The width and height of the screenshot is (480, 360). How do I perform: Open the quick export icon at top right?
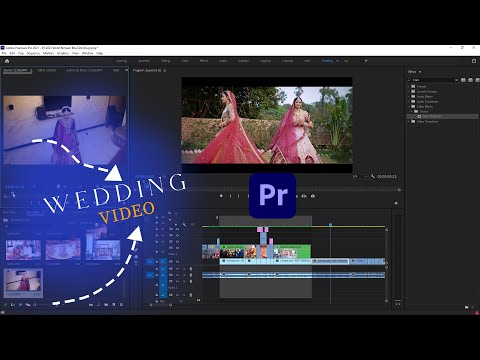click(474, 61)
